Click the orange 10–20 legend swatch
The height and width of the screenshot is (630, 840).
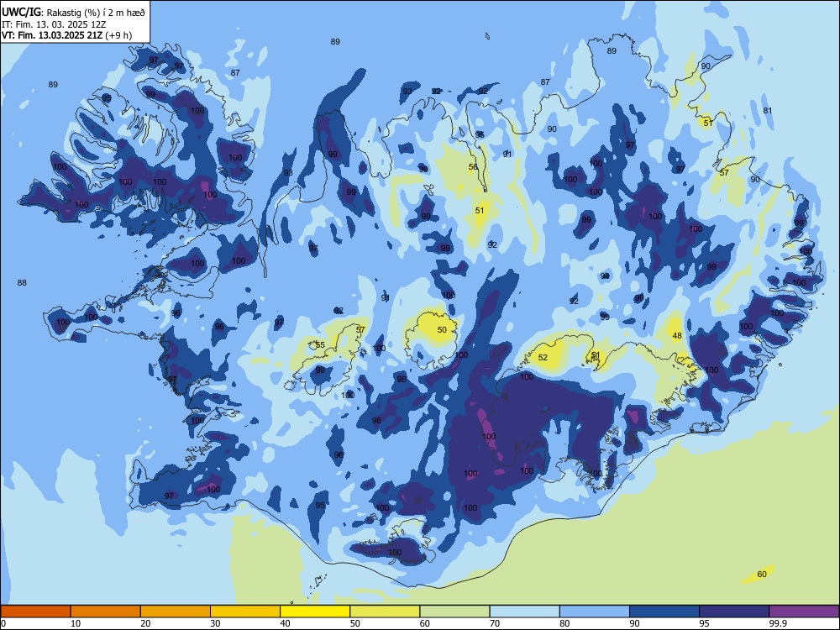(106, 612)
